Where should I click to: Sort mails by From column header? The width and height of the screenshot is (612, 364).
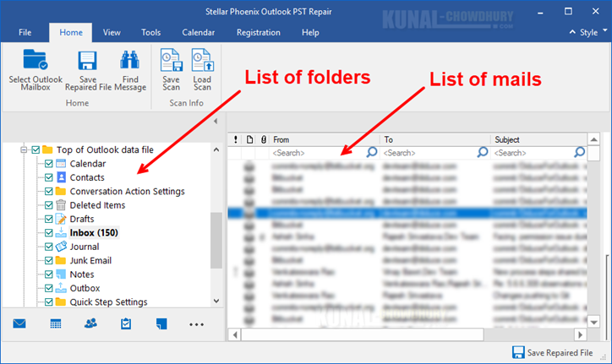325,139
